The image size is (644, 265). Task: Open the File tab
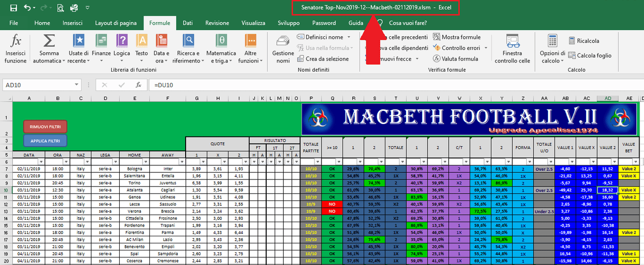tap(14, 23)
